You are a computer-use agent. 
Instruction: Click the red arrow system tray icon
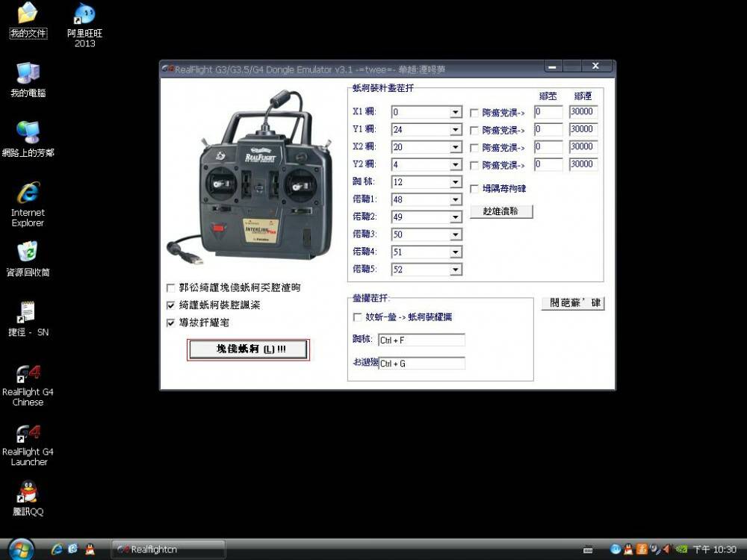pyautogui.click(x=666, y=550)
